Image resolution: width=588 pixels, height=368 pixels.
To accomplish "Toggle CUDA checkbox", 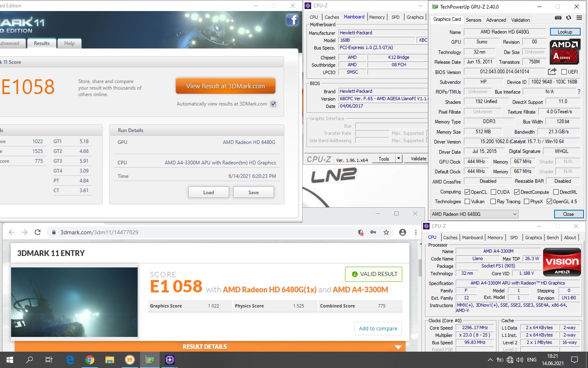I will 493,192.
